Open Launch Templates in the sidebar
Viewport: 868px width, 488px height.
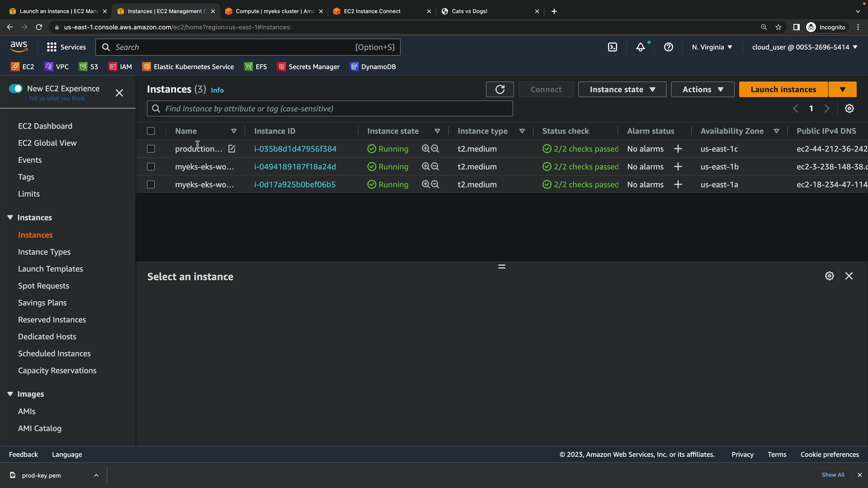(51, 269)
